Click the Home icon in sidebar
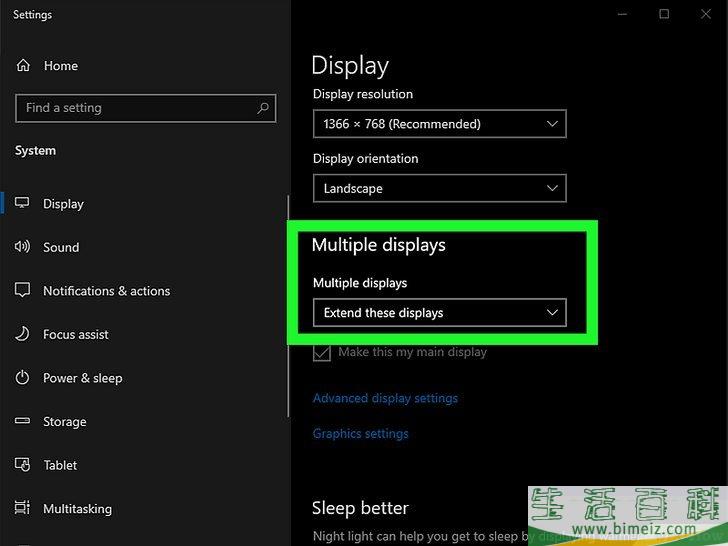 [x=23, y=65]
